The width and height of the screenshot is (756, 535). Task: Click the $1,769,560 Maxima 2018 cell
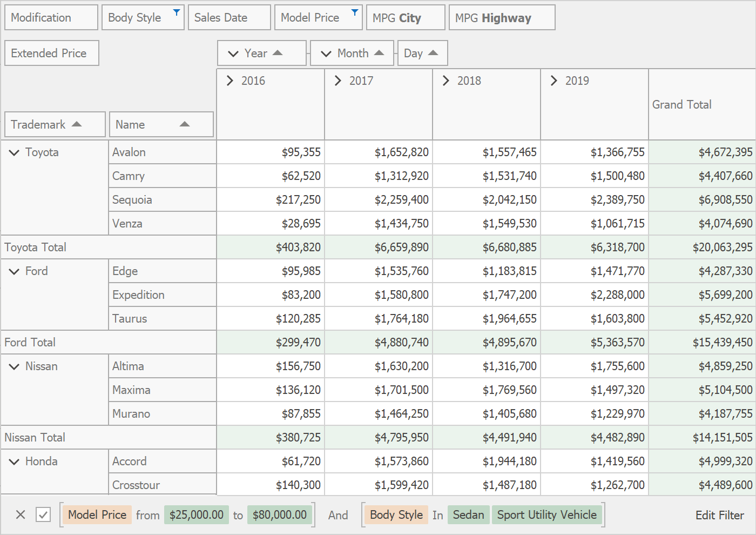pyautogui.click(x=487, y=390)
